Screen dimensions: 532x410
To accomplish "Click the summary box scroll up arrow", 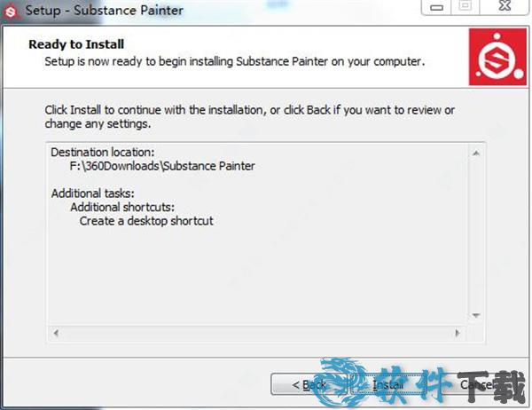I will pos(475,154).
